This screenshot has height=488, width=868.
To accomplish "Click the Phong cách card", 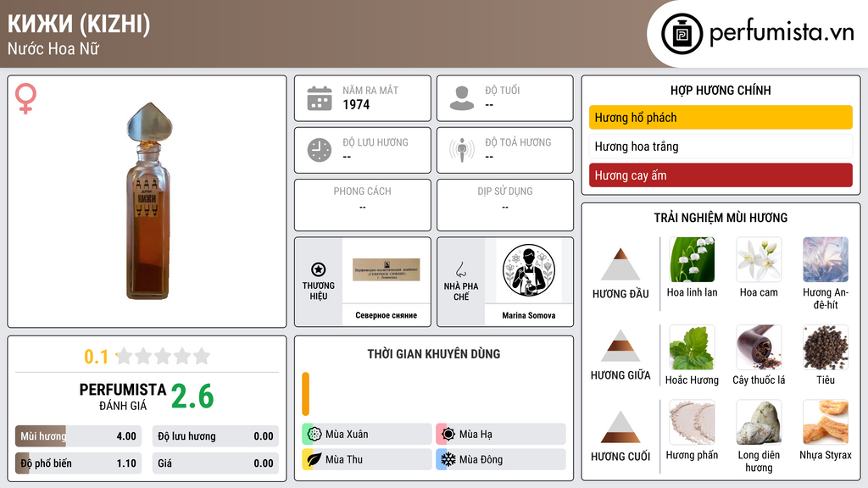I will (x=363, y=205).
